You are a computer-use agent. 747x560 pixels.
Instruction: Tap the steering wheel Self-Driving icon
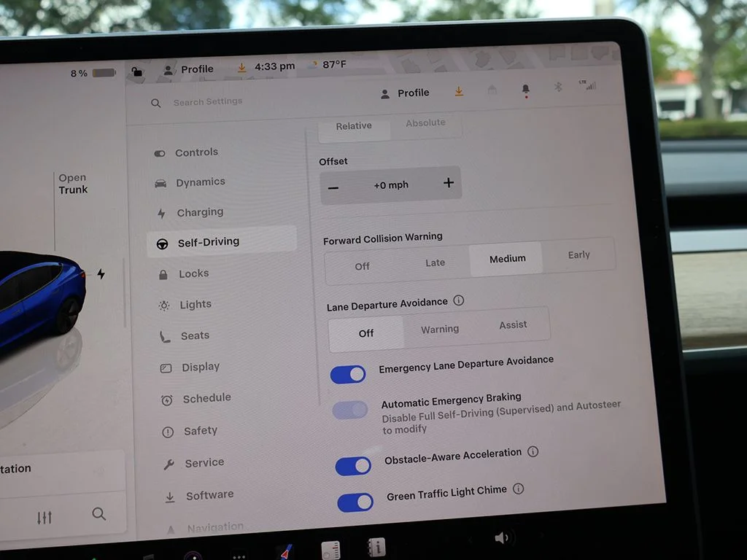click(163, 244)
